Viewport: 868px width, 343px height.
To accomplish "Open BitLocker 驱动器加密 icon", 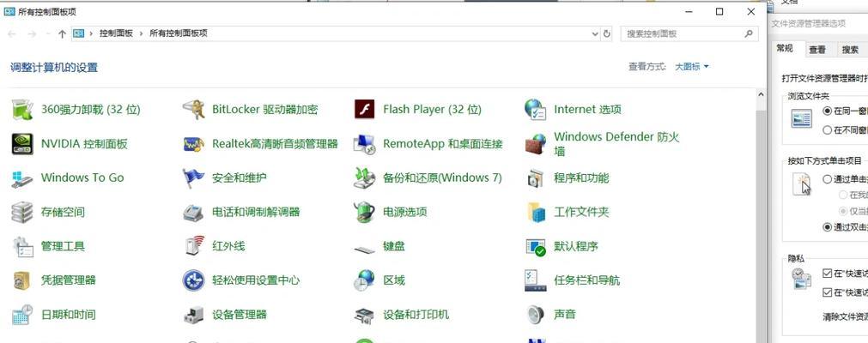I will tap(194, 110).
